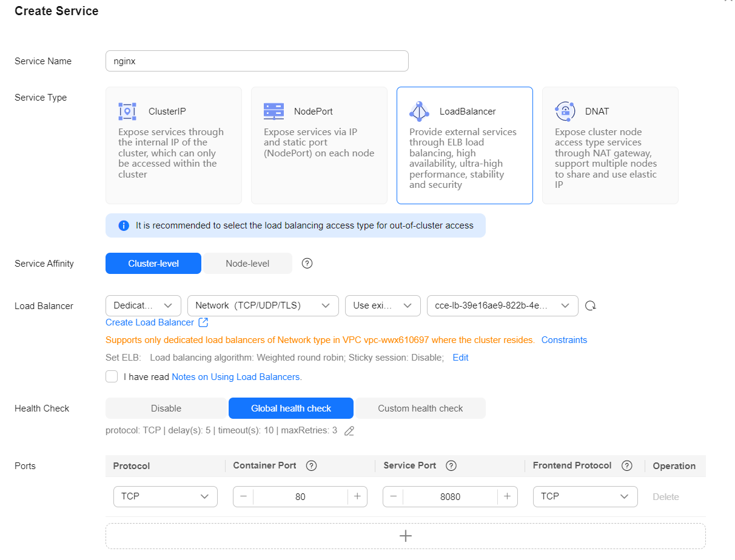Click the LoadBalancer type icon
This screenshot has height=560, width=735.
tap(419, 112)
